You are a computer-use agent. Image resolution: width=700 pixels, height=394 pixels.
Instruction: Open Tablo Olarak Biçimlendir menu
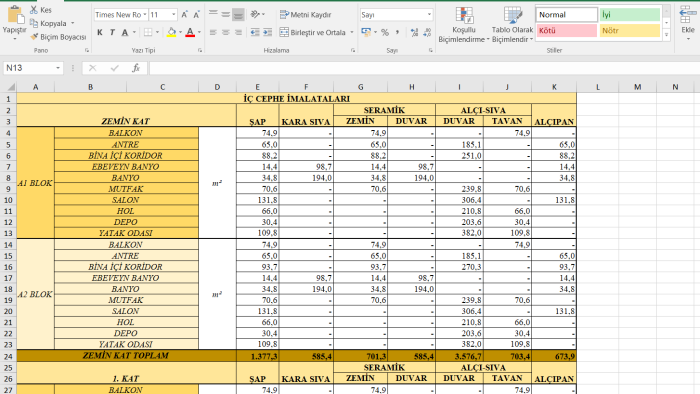pos(512,25)
